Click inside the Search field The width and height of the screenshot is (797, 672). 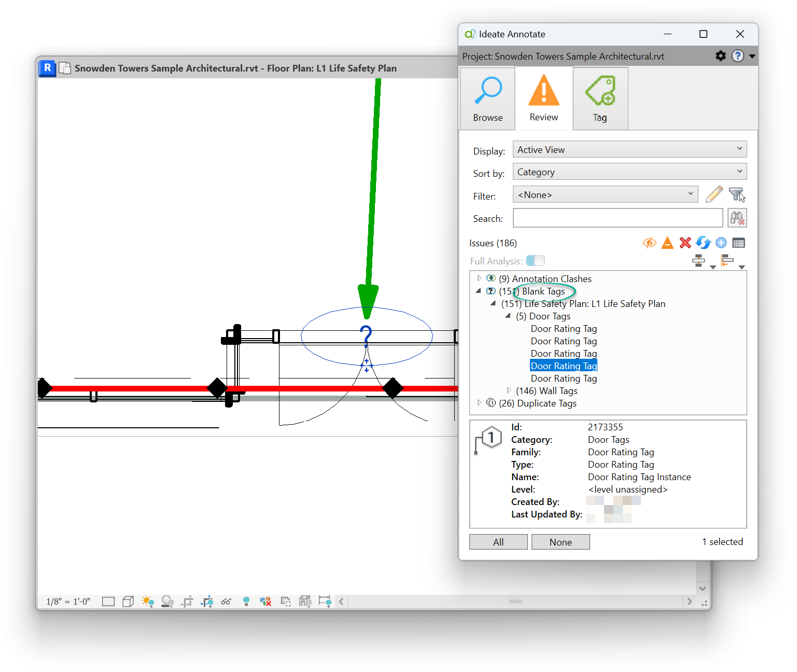click(618, 218)
